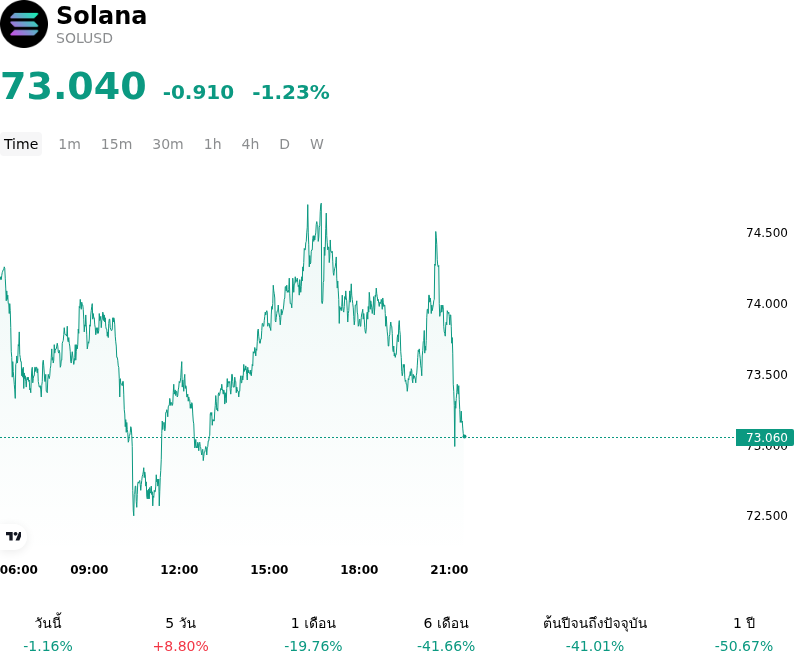Image resolution: width=800 pixels, height=666 pixels.
Task: Click the SOLUSD ticker symbol
Action: tap(84, 38)
